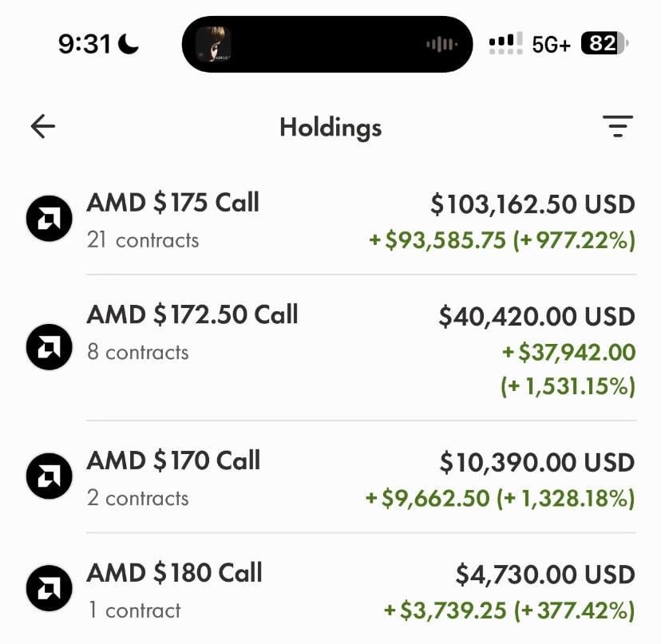
Task: Tap AMD logo beside $175 Call
Action: point(49,218)
